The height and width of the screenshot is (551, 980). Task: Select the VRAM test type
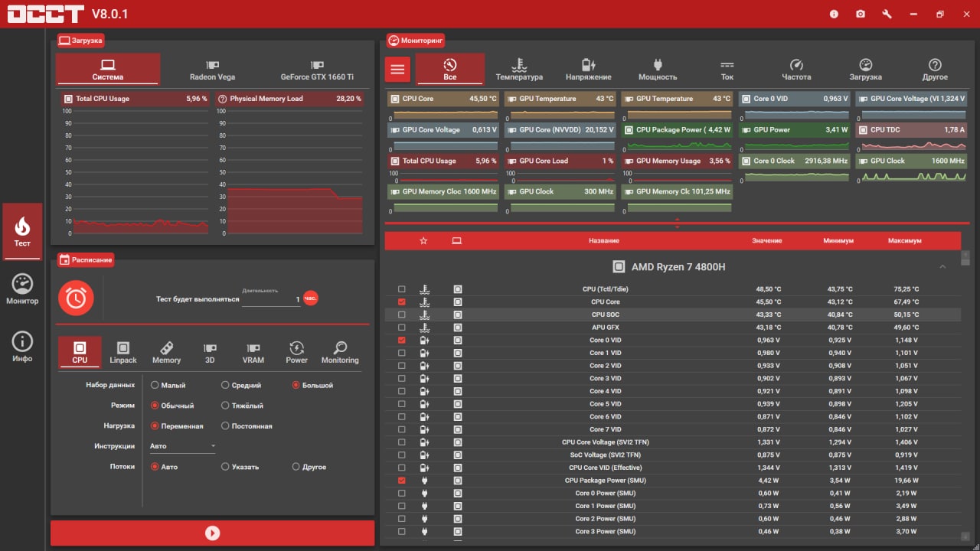[253, 353]
